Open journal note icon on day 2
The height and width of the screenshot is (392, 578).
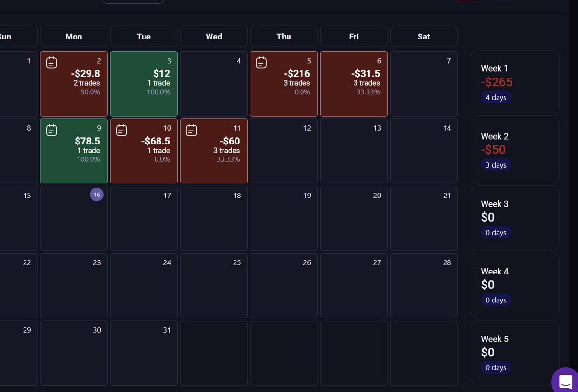click(52, 63)
